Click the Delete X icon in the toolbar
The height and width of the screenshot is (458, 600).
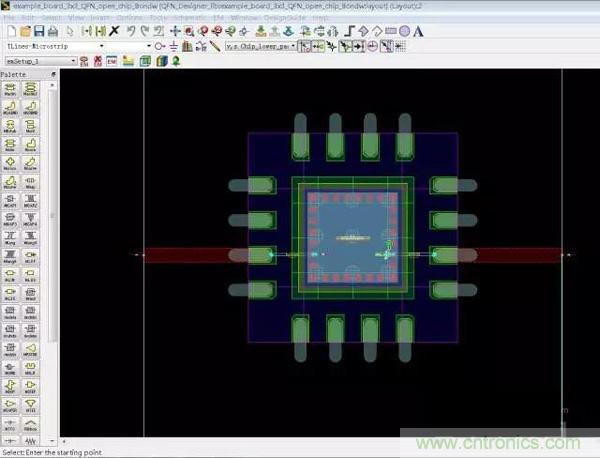pyautogui.click(x=113, y=32)
